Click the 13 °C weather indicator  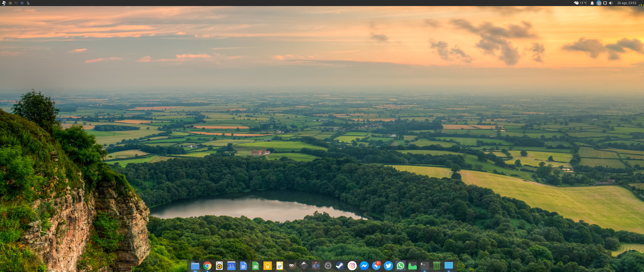[580, 3]
